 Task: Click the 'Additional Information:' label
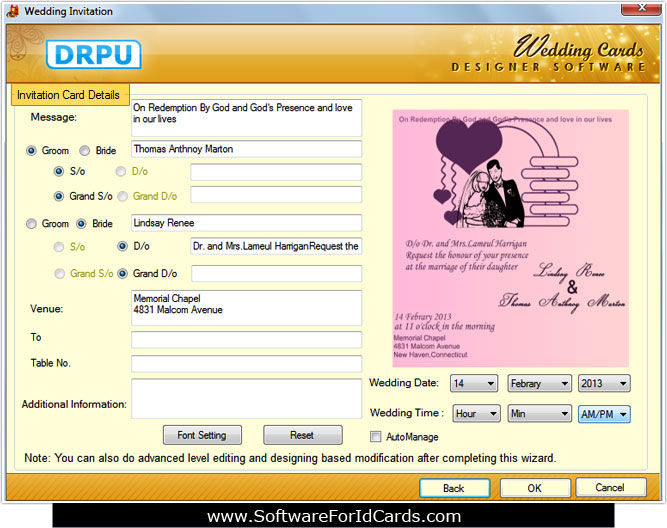pyautogui.click(x=74, y=404)
